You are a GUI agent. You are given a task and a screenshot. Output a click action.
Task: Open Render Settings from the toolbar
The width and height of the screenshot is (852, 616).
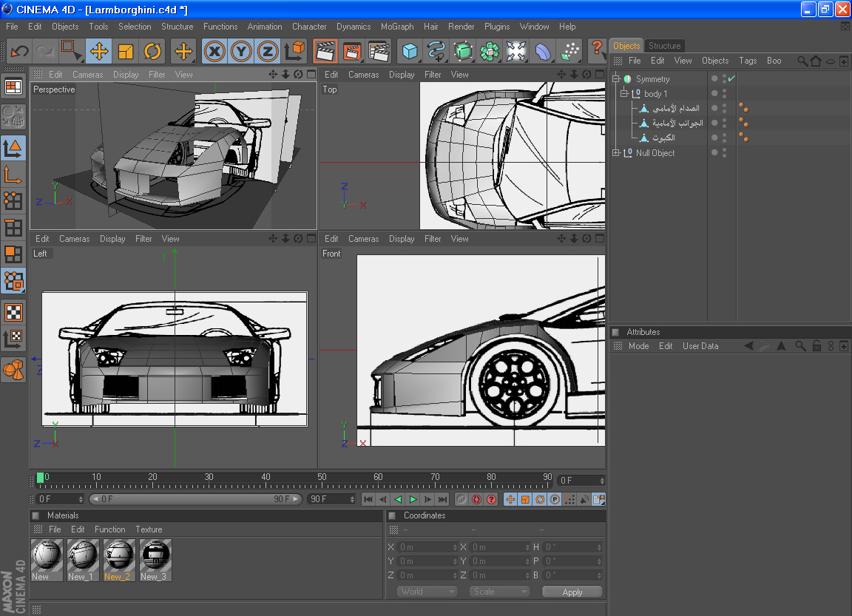(x=379, y=52)
